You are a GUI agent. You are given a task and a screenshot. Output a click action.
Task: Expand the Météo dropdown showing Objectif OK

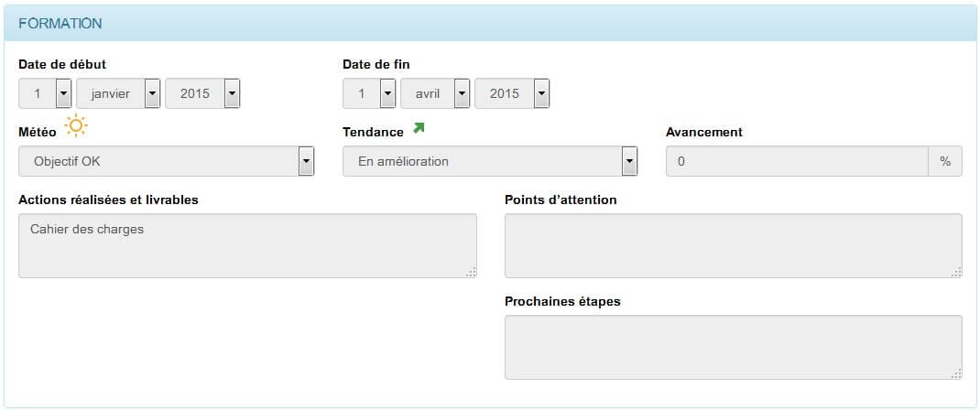(x=167, y=162)
